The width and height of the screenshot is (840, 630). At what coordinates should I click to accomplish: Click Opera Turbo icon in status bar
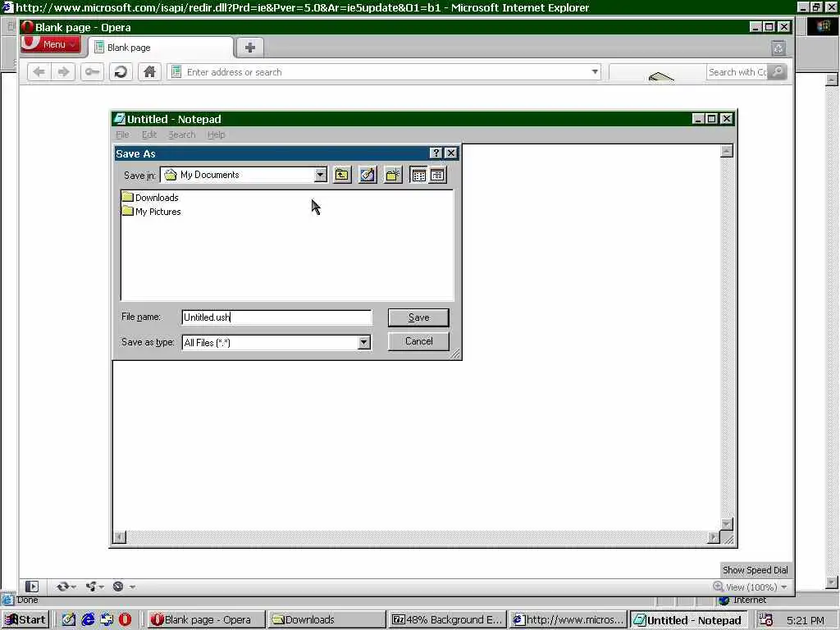[118, 587]
